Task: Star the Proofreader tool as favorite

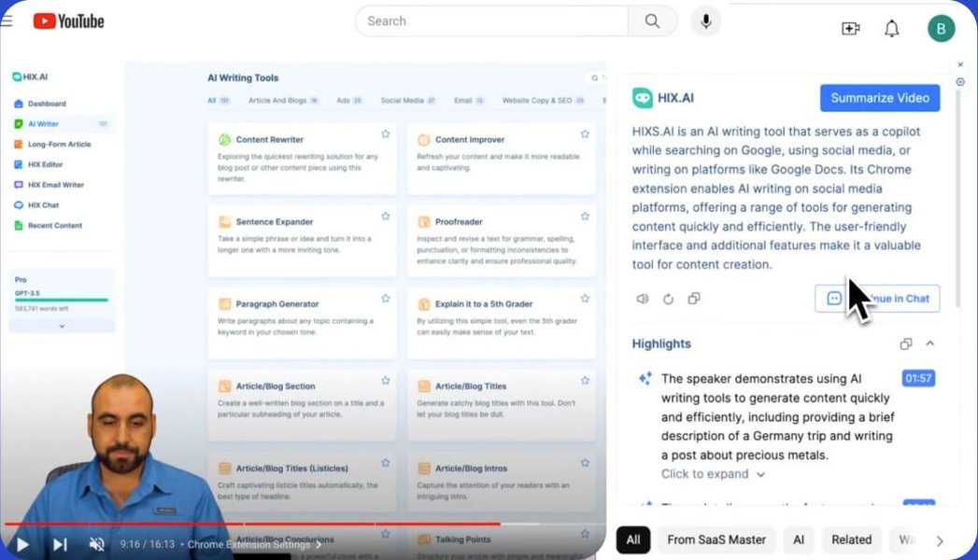Action: 585,217
